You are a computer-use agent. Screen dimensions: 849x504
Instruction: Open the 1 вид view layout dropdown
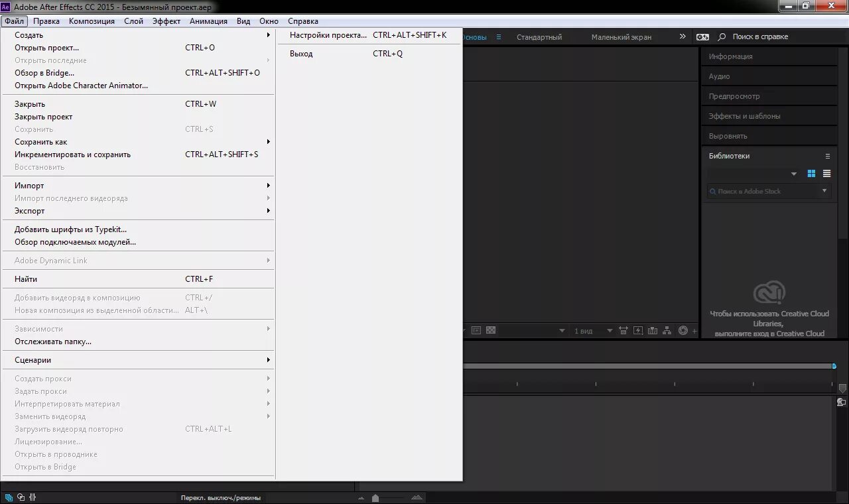click(x=593, y=330)
